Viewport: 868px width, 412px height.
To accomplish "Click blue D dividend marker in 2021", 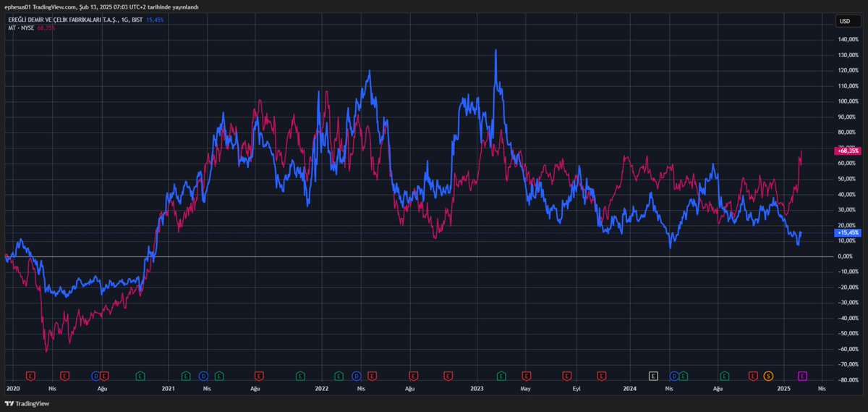I will tap(203, 376).
